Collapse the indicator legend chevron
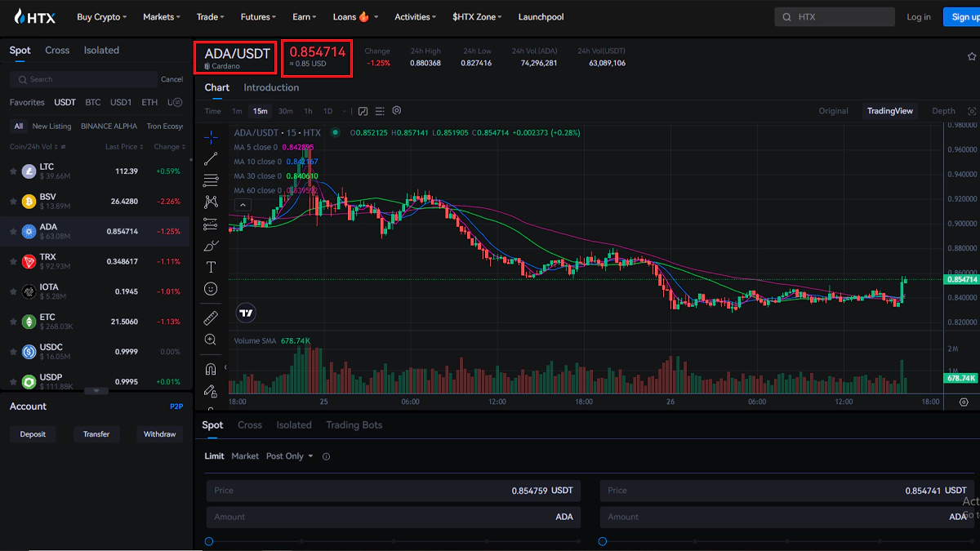 [x=243, y=205]
